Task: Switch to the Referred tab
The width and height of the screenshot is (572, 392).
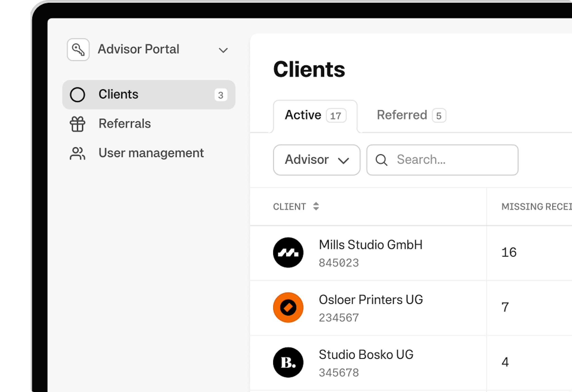Action: coord(411,115)
